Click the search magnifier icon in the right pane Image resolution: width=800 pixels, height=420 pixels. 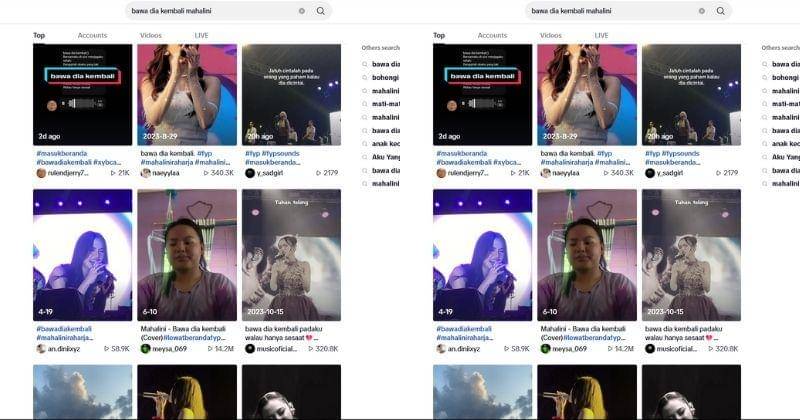720,11
